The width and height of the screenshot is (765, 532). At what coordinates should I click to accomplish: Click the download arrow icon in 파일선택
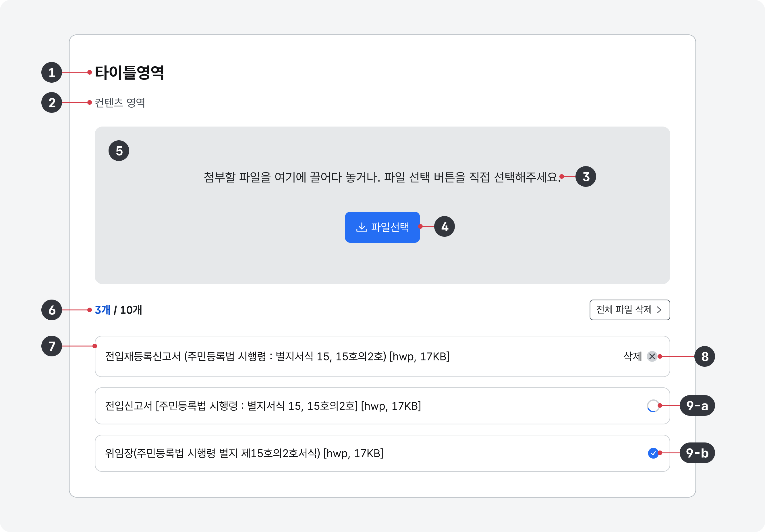tap(362, 227)
